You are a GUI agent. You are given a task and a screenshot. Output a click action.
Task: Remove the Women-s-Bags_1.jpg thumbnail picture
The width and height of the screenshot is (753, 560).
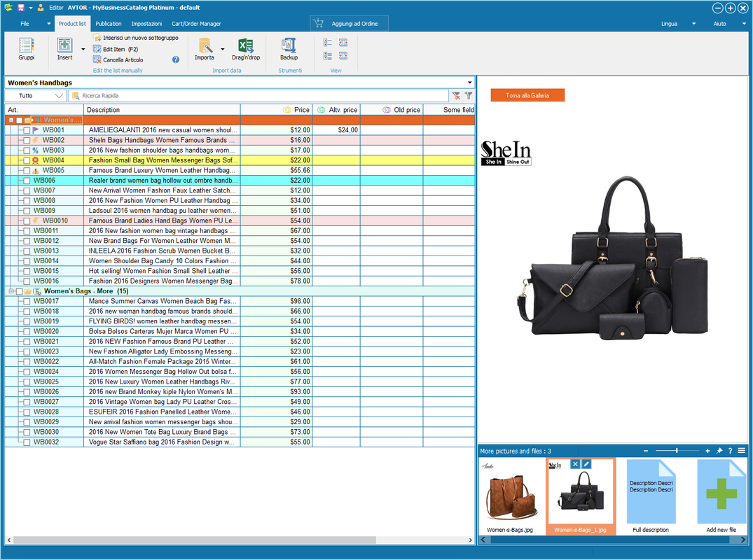pos(575,463)
